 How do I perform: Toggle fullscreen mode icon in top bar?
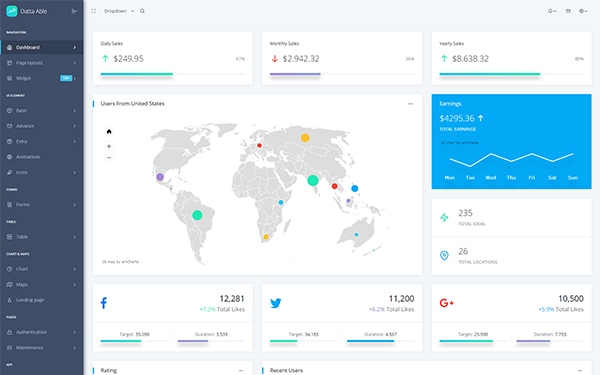(x=93, y=11)
